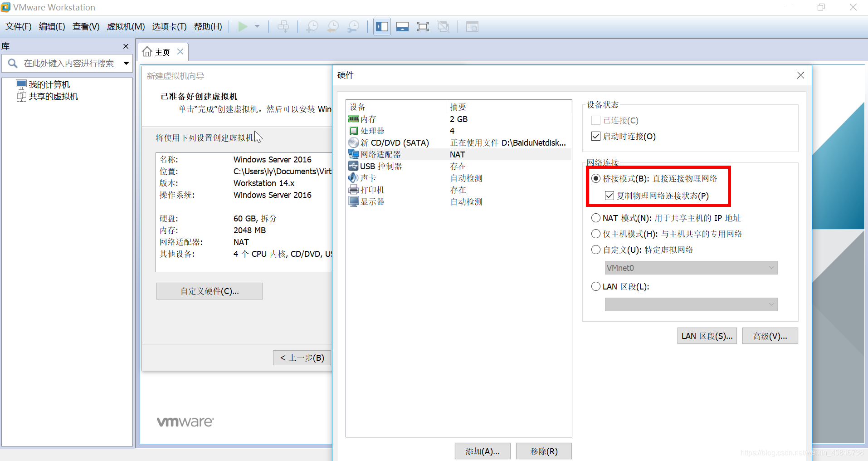Open the 文件(F) menu
Screen dimensions: 868x461
19,27
